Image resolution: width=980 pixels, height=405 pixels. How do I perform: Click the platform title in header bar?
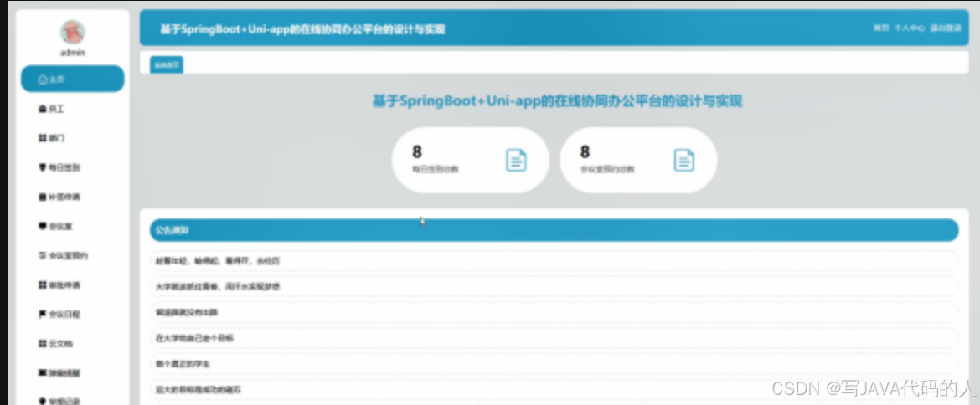point(302,28)
